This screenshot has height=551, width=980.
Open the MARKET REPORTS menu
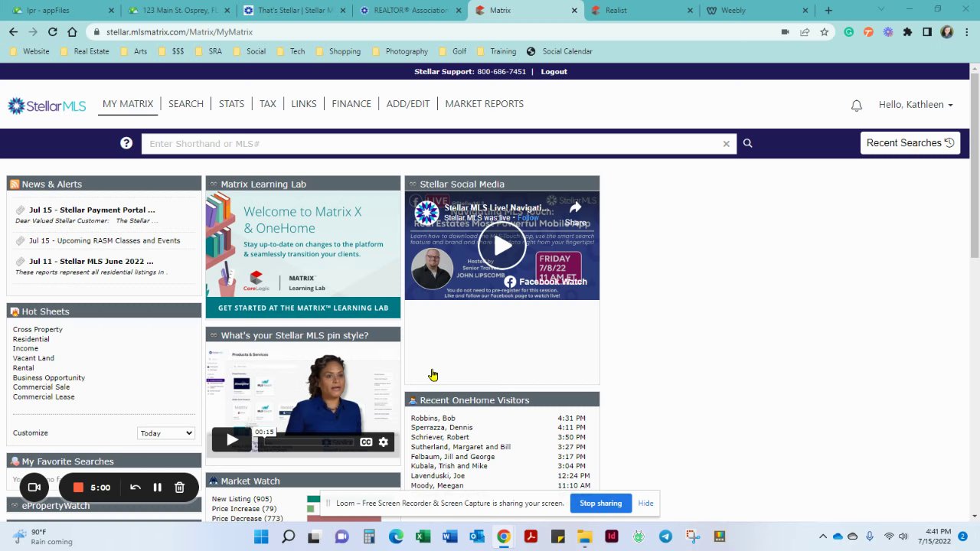tap(484, 104)
